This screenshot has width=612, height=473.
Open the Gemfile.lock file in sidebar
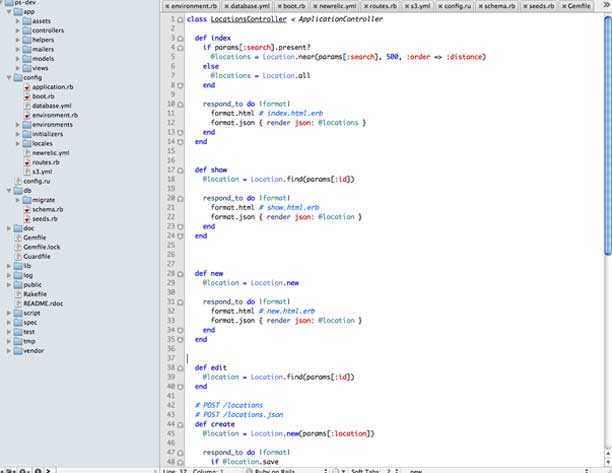click(42, 246)
